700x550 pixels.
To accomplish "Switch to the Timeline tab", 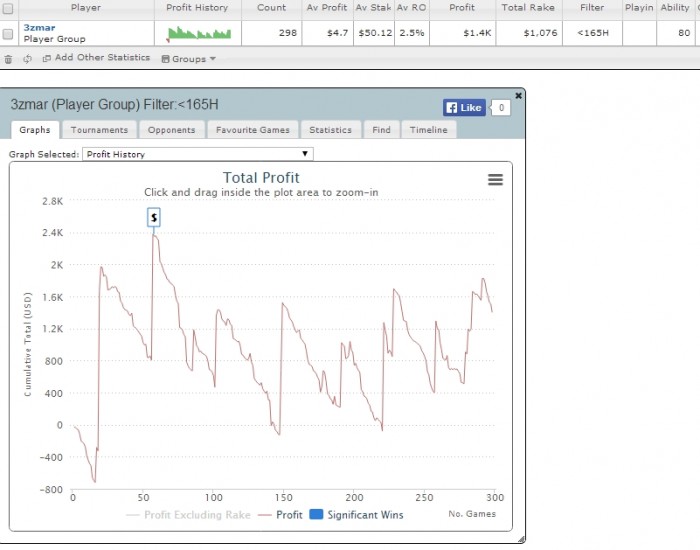I will click(429, 130).
